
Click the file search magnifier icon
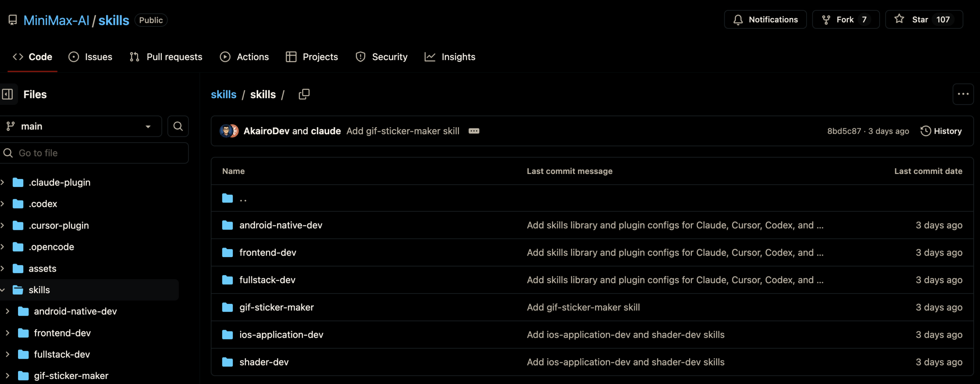[178, 126]
